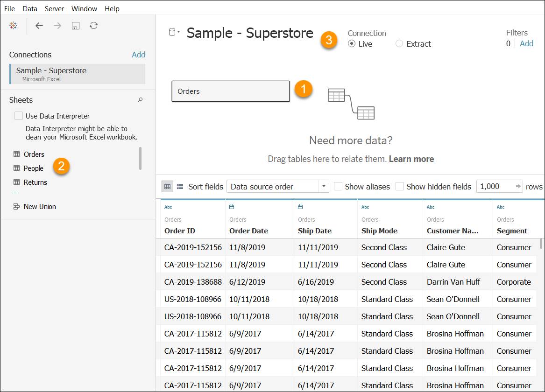Open the Data menu
Image resolution: width=545 pixels, height=392 pixels.
pos(30,9)
